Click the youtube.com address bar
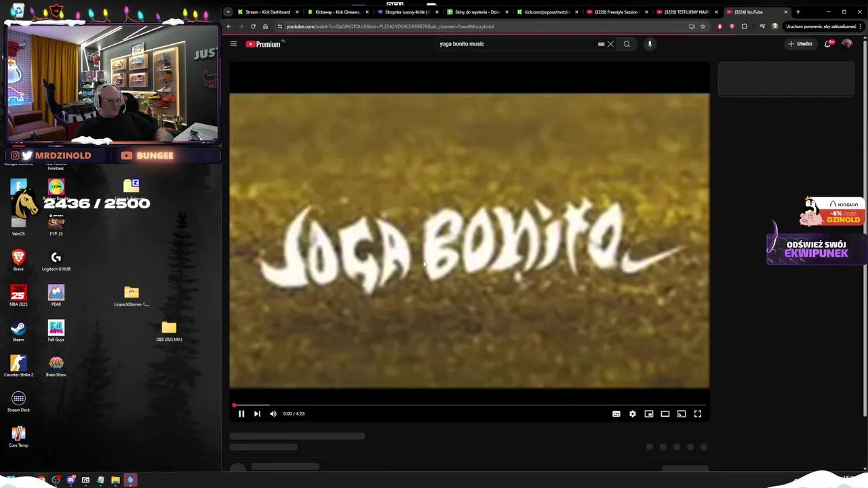This screenshot has height=488, width=868. coord(481,26)
